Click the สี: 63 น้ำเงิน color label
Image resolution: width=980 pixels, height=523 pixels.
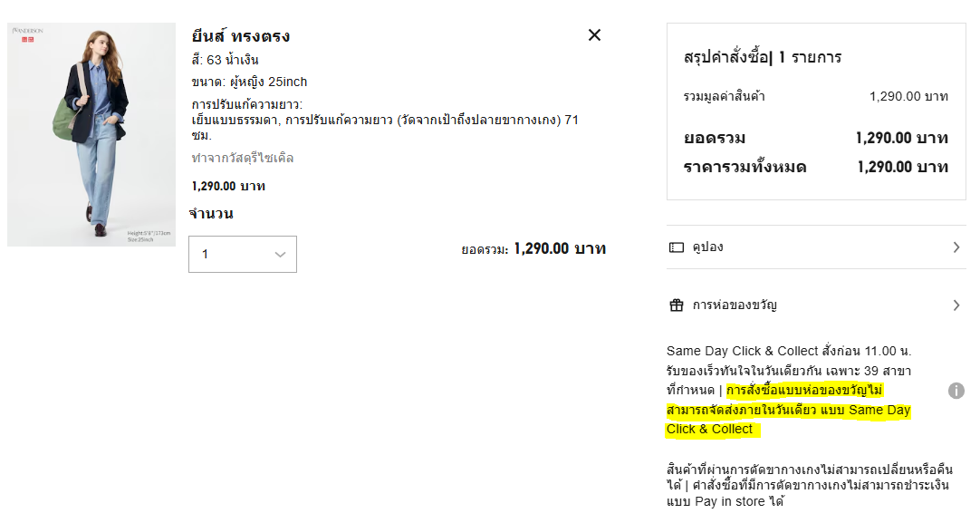click(228, 59)
